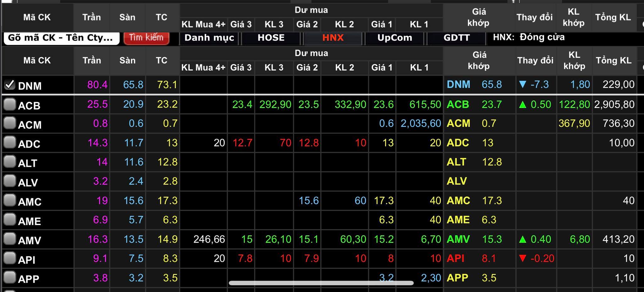This screenshot has width=644, height=292.
Task: Click the Giá khớp column header in the table
Action: (x=479, y=60)
